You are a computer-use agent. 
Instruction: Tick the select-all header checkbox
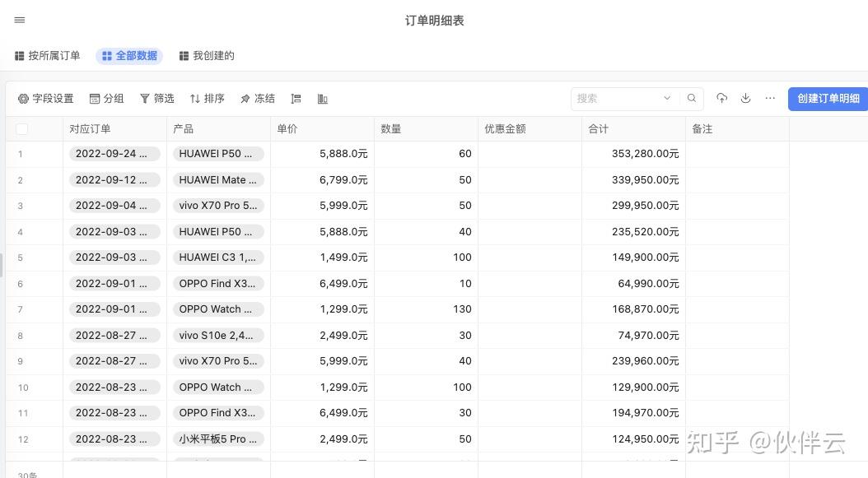click(21, 129)
